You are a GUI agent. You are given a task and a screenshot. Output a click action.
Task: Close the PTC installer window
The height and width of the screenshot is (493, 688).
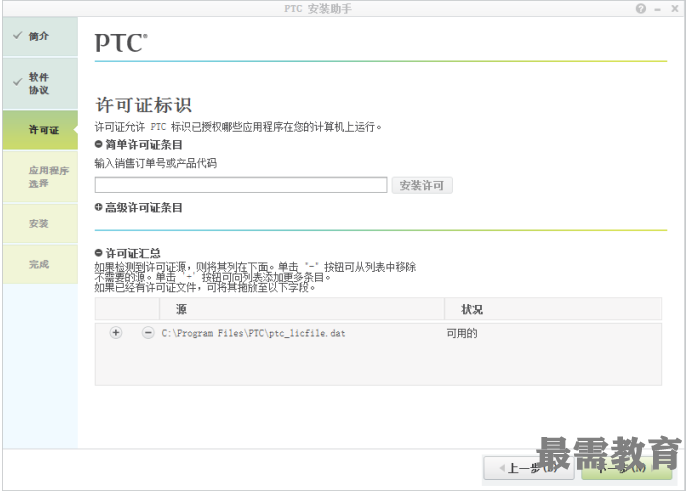(675, 8)
